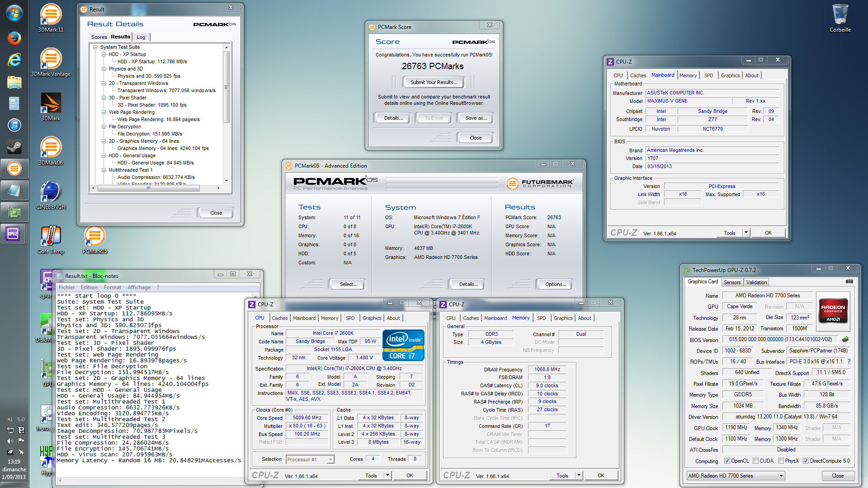Open the CINEBENCH desktop shortcut
Viewport: 868px width, 488px height.
[51, 195]
